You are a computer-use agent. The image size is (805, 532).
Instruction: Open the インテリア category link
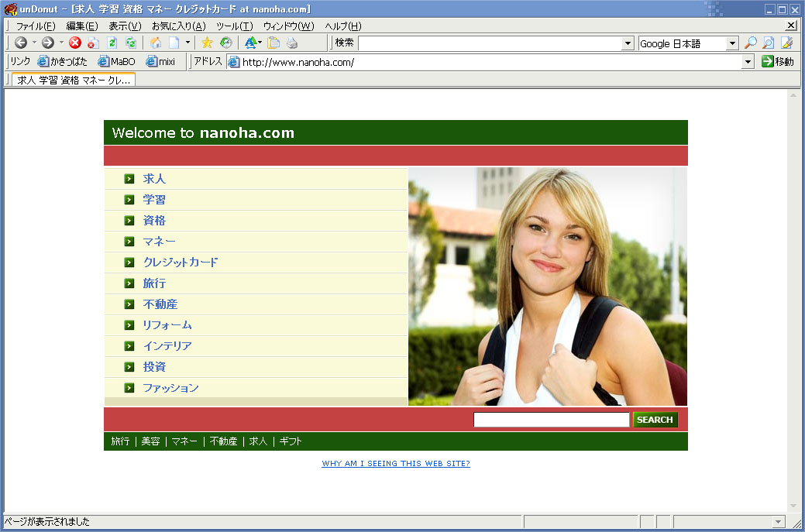click(x=167, y=346)
